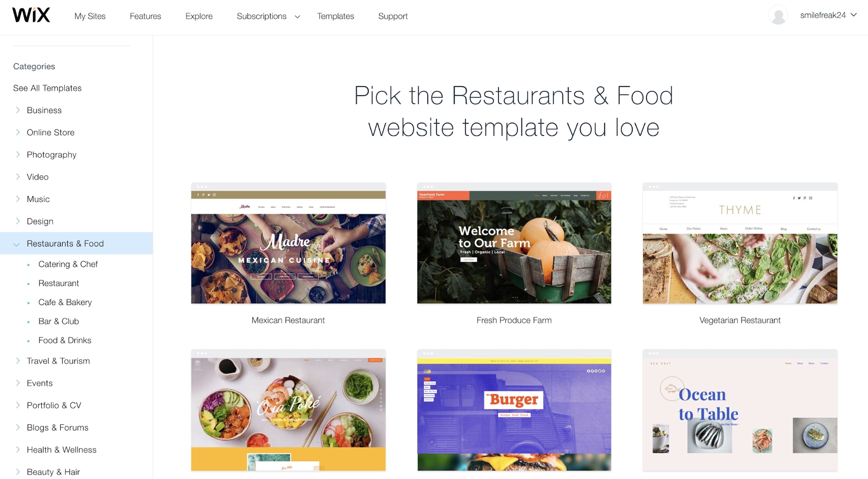
Task: Open the Burger food truck template thumbnail
Action: [x=514, y=410]
